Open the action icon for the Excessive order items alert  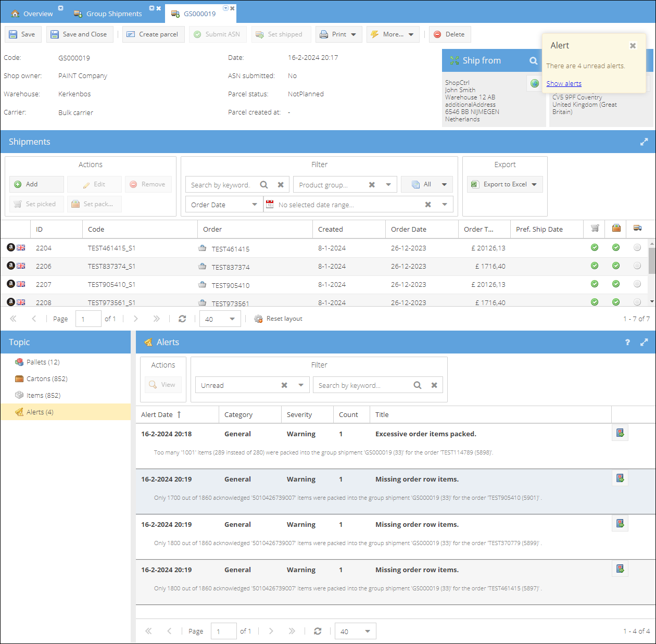620,433
